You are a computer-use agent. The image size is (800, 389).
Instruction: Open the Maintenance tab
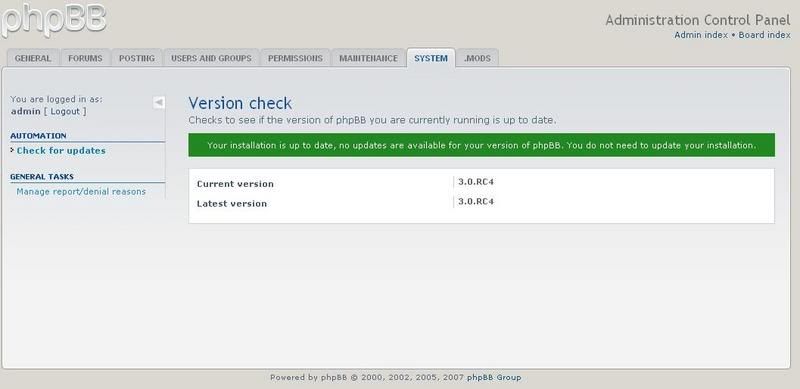368,58
